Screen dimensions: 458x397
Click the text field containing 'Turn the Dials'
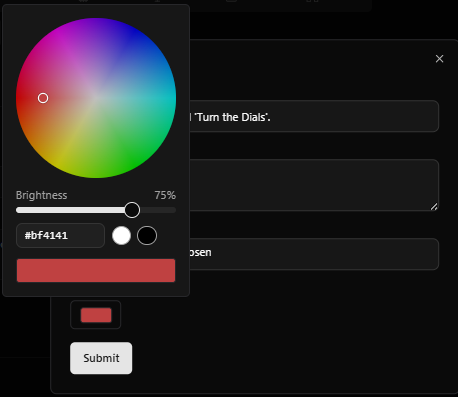pyautogui.click(x=314, y=116)
